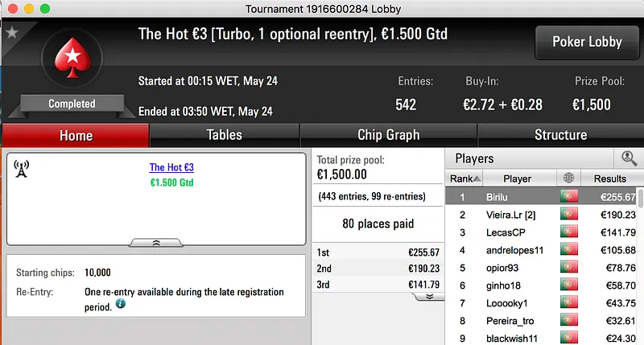This screenshot has height=345, width=644.
Task: Click Birilu's Portugal flag icon
Action: pyautogui.click(x=569, y=197)
